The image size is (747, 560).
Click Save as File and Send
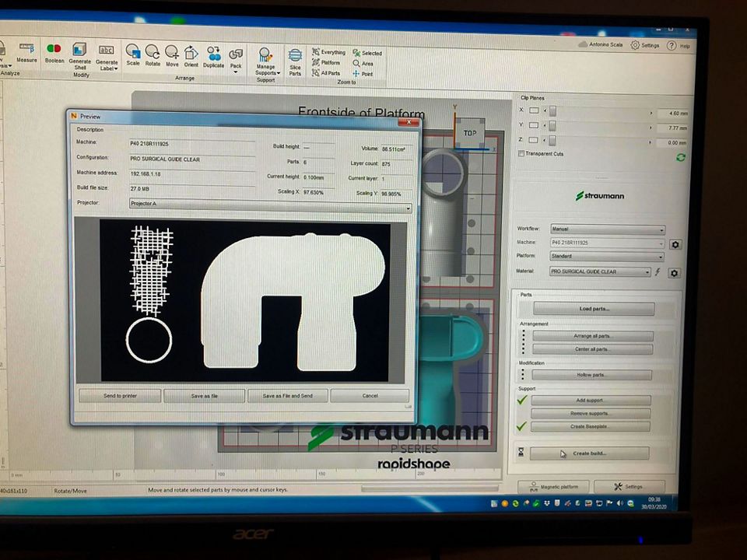pos(288,396)
